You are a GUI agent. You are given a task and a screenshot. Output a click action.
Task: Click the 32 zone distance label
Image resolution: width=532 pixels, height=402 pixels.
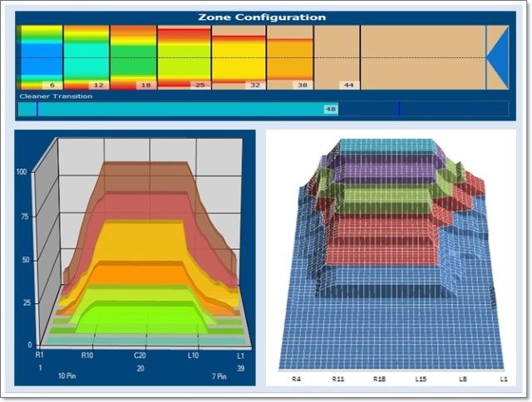(x=254, y=85)
